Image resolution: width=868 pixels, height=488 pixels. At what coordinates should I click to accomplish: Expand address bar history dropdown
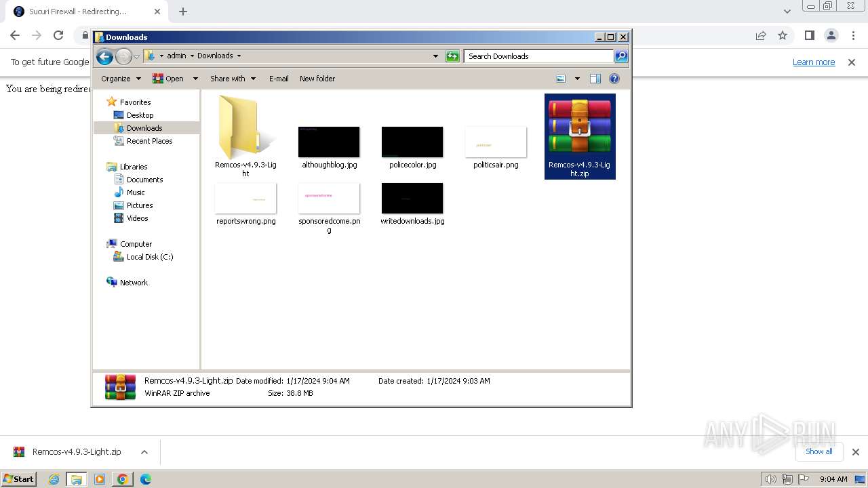(435, 56)
